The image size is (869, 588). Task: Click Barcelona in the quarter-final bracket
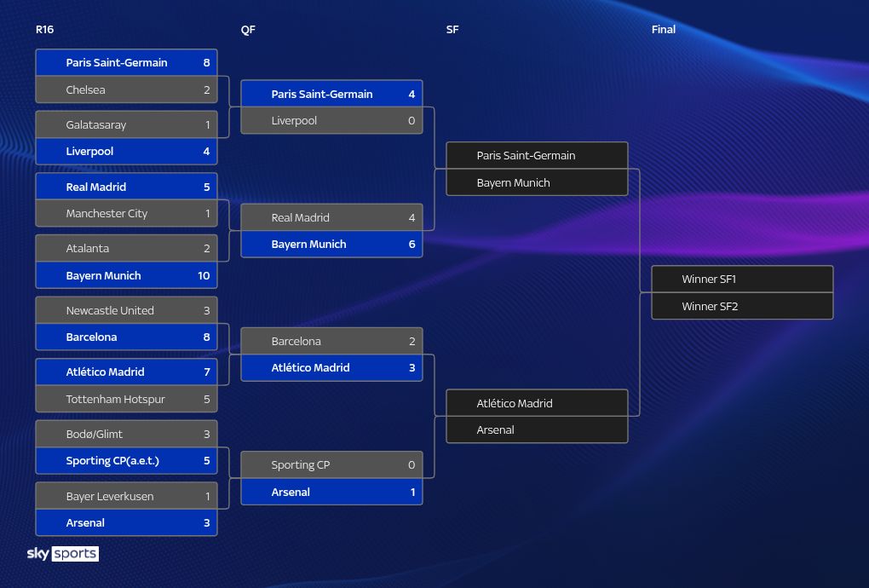coord(331,341)
